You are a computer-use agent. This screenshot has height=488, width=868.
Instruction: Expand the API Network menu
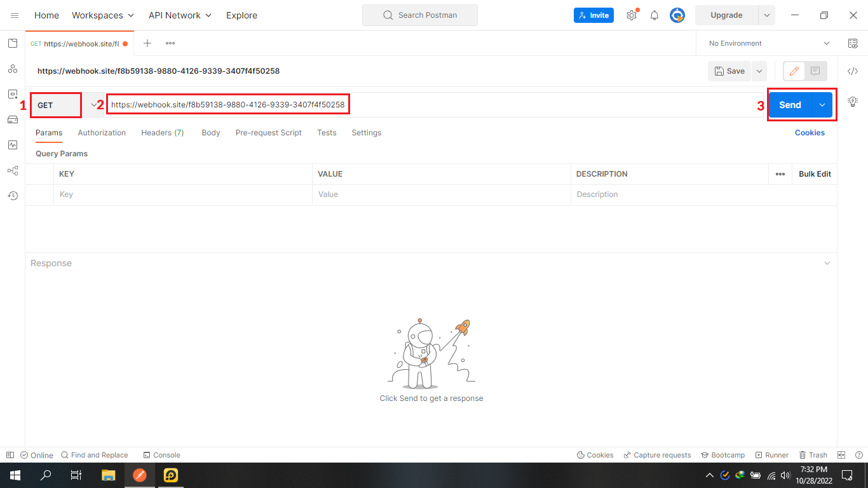point(180,15)
